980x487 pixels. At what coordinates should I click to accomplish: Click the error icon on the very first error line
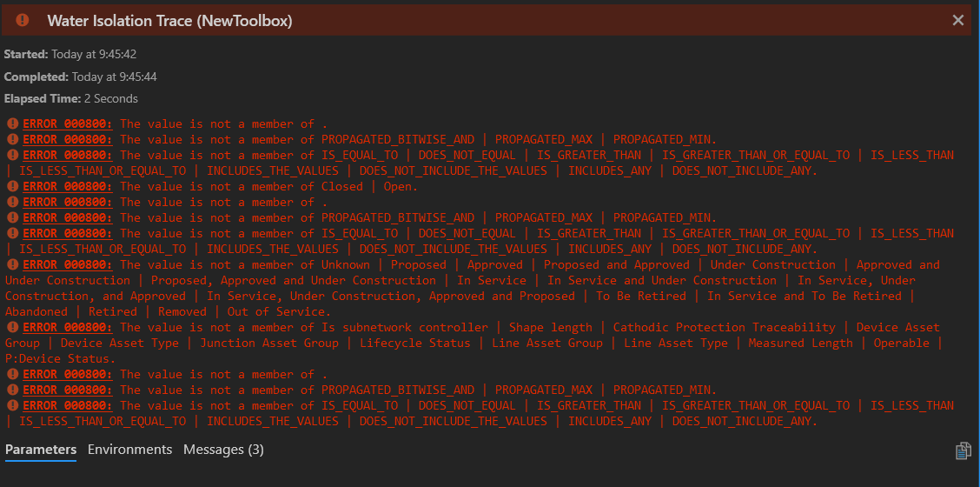(12, 124)
